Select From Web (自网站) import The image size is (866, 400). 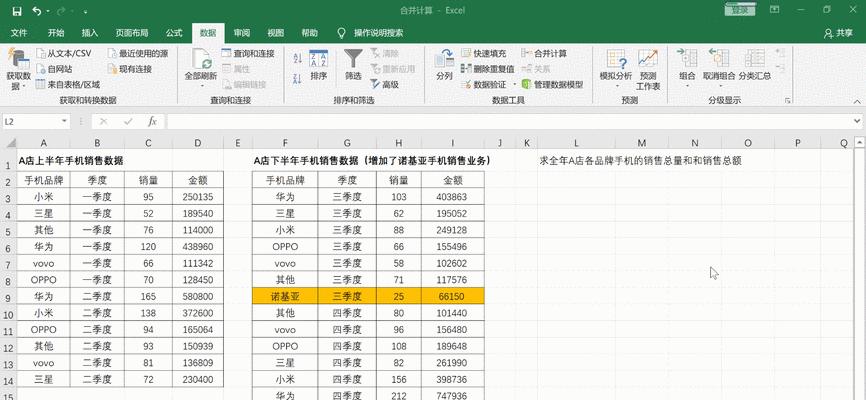[54, 69]
